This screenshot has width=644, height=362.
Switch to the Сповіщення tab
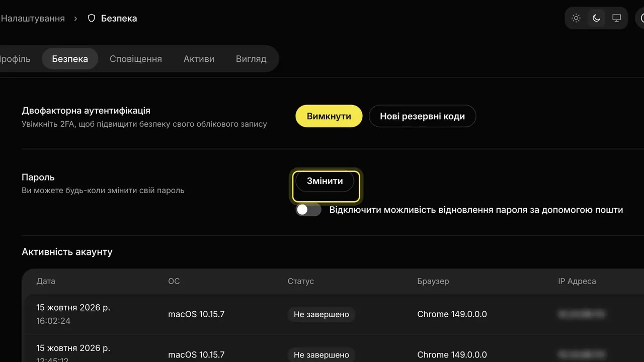(136, 59)
